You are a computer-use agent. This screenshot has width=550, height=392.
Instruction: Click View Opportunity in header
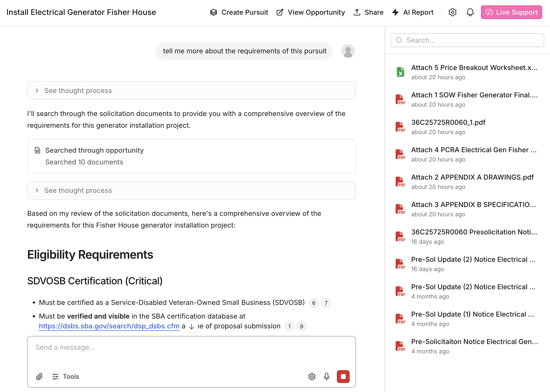coord(311,12)
